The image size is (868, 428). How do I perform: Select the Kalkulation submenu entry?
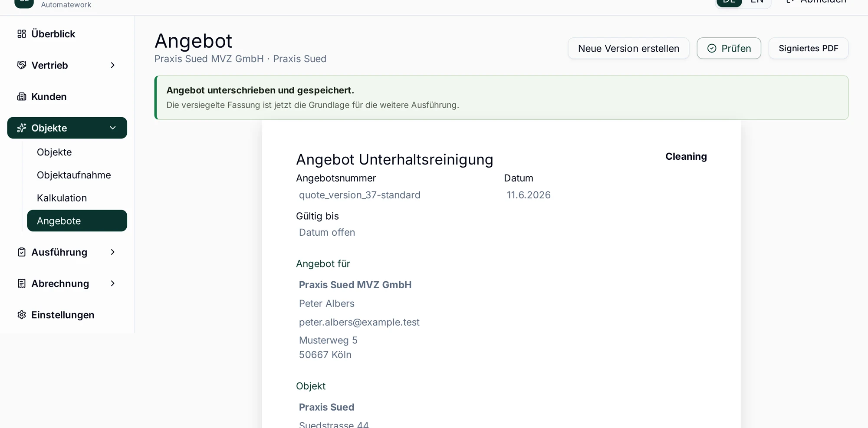[x=77, y=198]
